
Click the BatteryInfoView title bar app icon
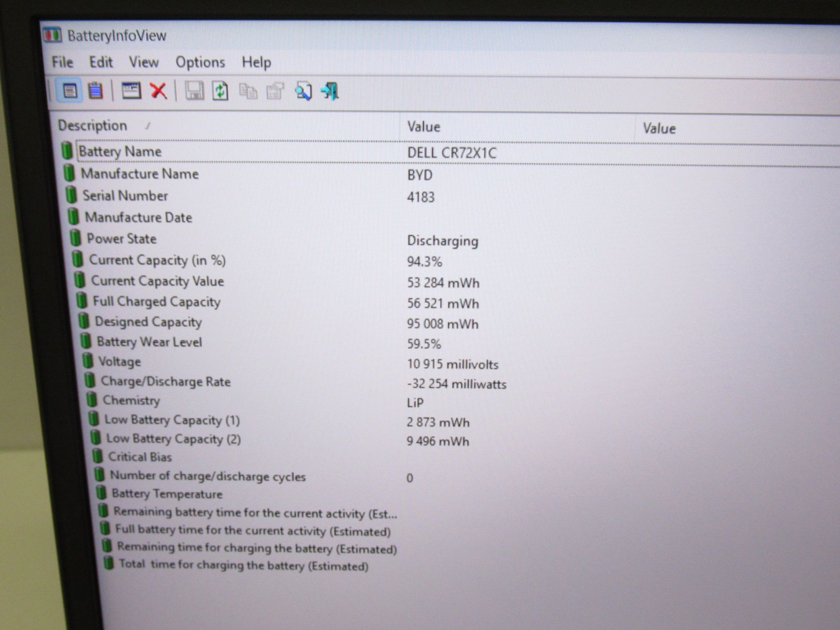(x=52, y=35)
